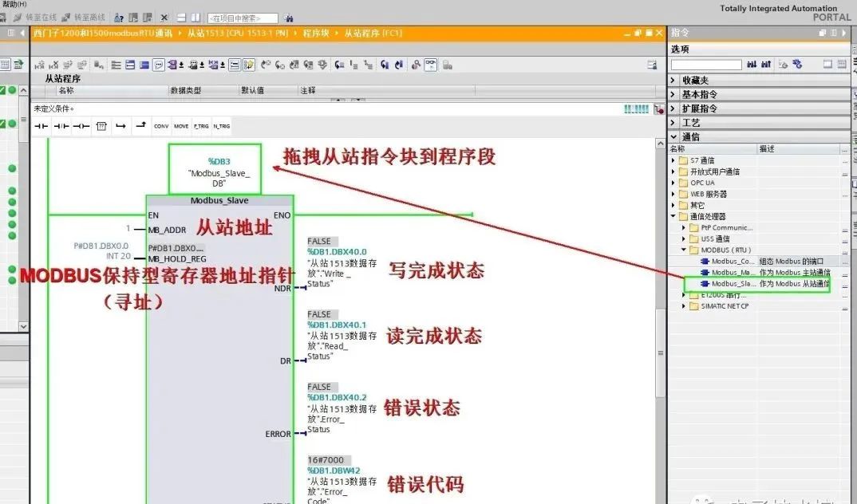Screen dimensions: 857x504
Task: Click the delete network toolbar icon
Action: pyautogui.click(x=53, y=65)
